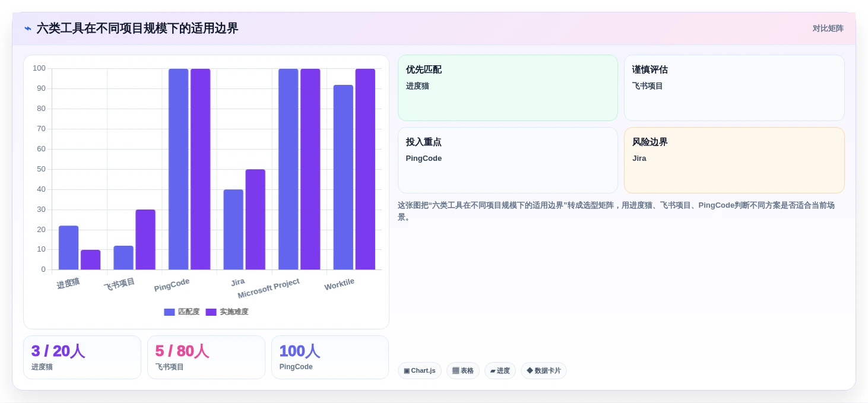Click the lightning icon beside the title
The height and width of the screenshot is (403, 868).
(x=28, y=28)
